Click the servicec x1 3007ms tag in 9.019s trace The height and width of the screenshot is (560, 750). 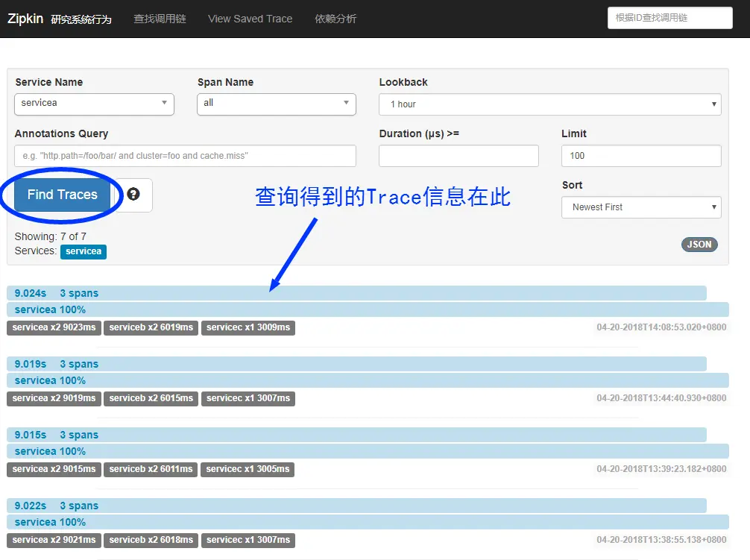click(x=248, y=398)
